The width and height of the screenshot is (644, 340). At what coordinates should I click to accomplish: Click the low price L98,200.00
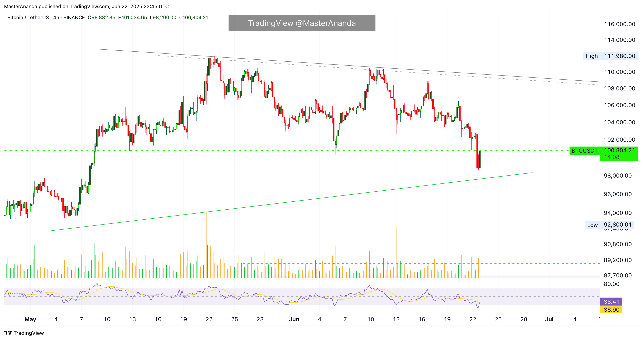(x=163, y=18)
